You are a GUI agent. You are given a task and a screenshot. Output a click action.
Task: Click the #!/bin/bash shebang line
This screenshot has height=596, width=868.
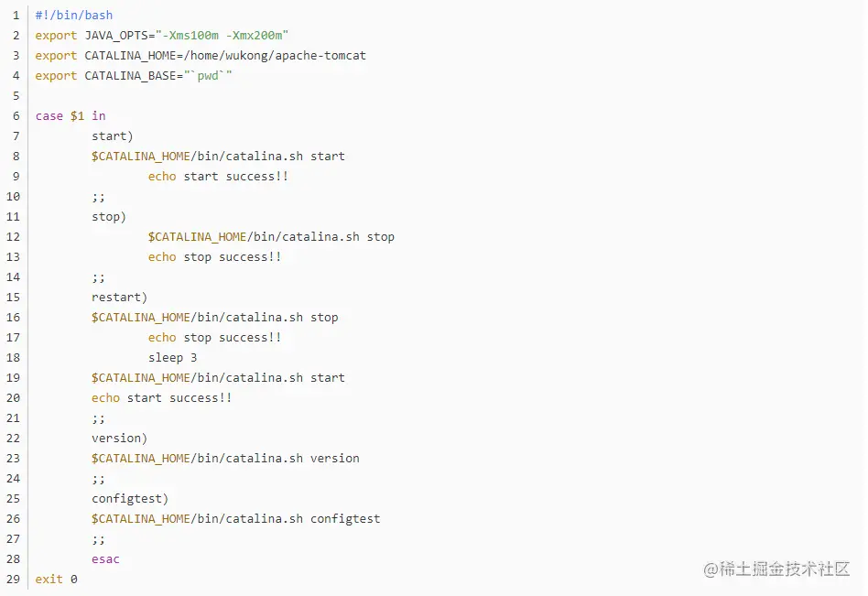(x=74, y=16)
